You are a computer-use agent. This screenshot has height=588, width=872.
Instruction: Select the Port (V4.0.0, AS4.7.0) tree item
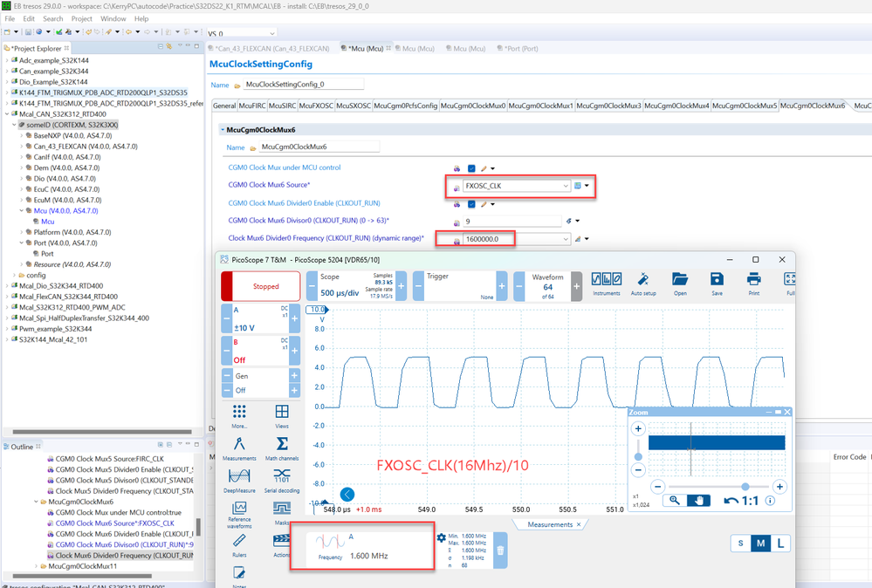65,243
